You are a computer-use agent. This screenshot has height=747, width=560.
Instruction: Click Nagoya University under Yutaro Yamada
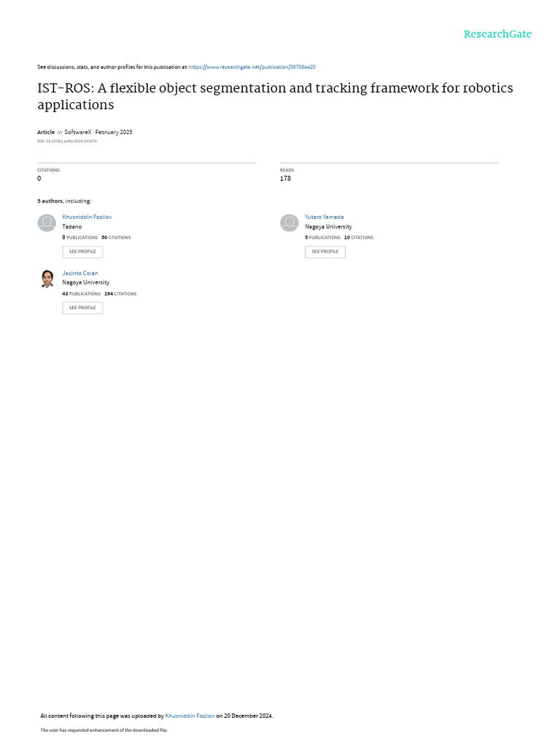[328, 227]
